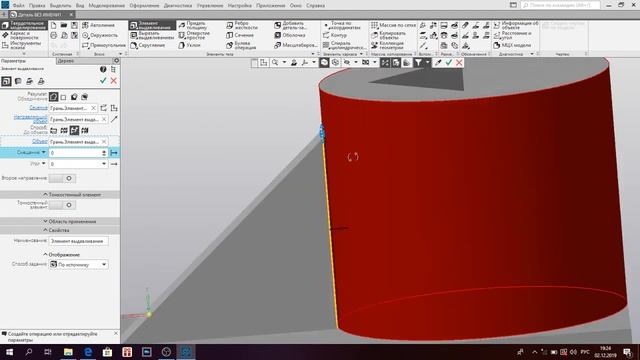640x360 pixels.
Task: Select the Автолиния sketch tool
Action: coord(98,25)
